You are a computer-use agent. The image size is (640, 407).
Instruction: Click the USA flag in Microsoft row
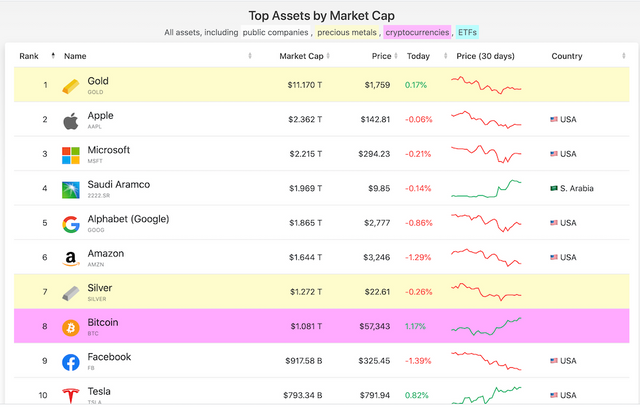click(x=554, y=154)
